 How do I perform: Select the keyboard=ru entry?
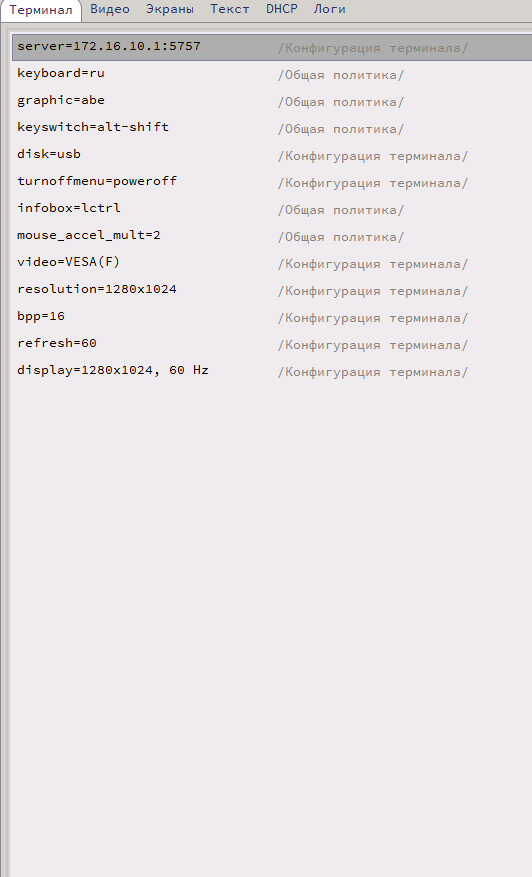272,74
